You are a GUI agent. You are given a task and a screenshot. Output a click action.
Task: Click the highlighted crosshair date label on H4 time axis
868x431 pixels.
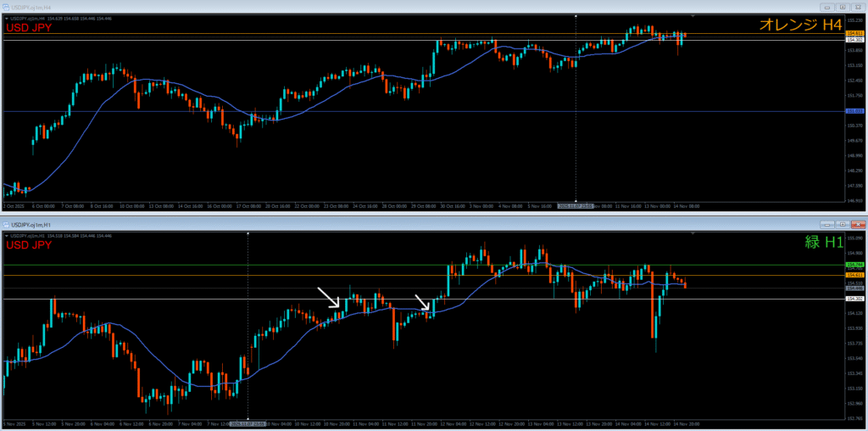[576, 206]
